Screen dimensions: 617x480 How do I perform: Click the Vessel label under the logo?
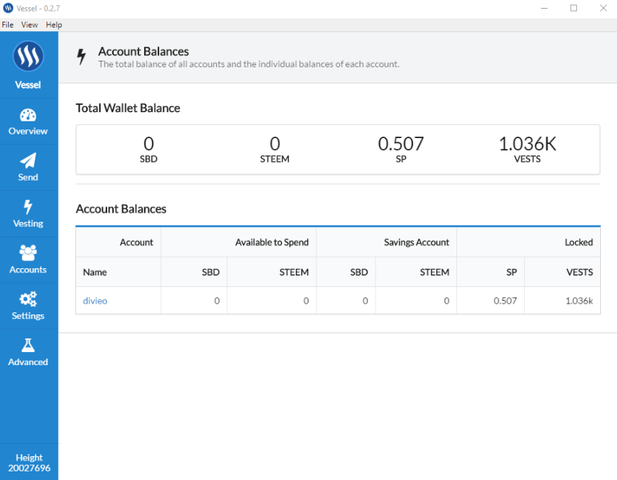[28, 85]
